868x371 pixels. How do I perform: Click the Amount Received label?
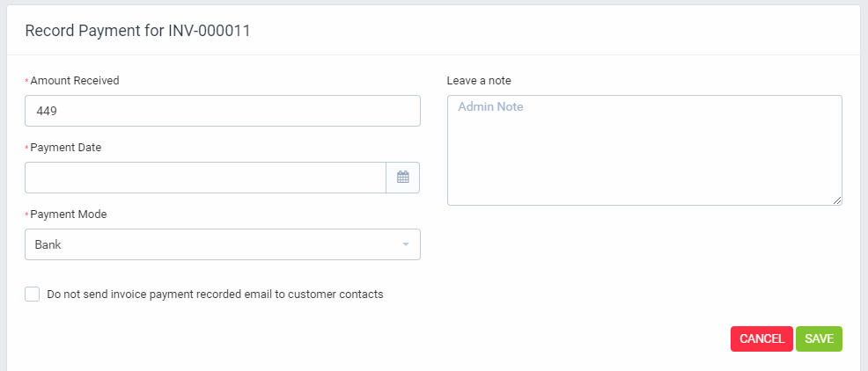coord(75,80)
